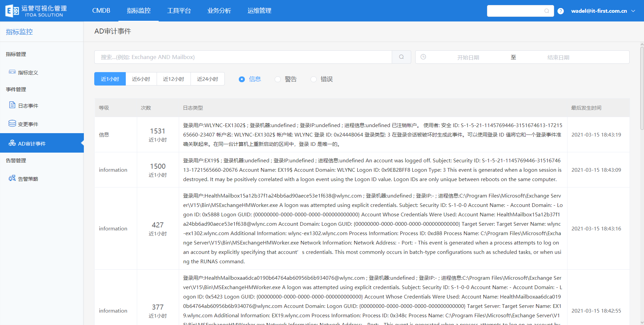Open the CMDB menu

coord(101,11)
